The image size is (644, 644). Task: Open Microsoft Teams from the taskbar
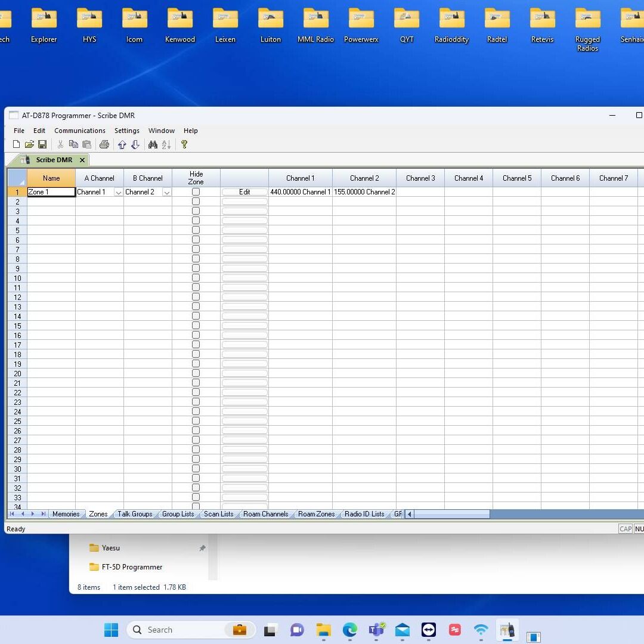click(376, 630)
